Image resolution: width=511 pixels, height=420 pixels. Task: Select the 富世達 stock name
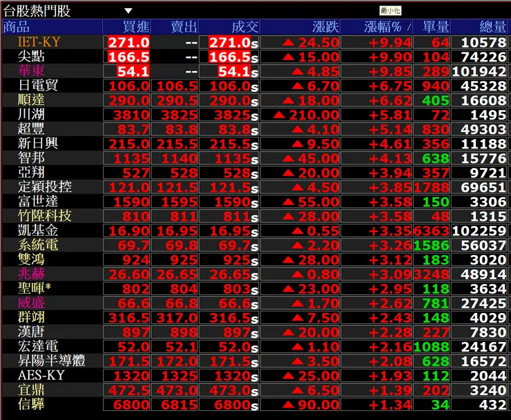(x=38, y=201)
